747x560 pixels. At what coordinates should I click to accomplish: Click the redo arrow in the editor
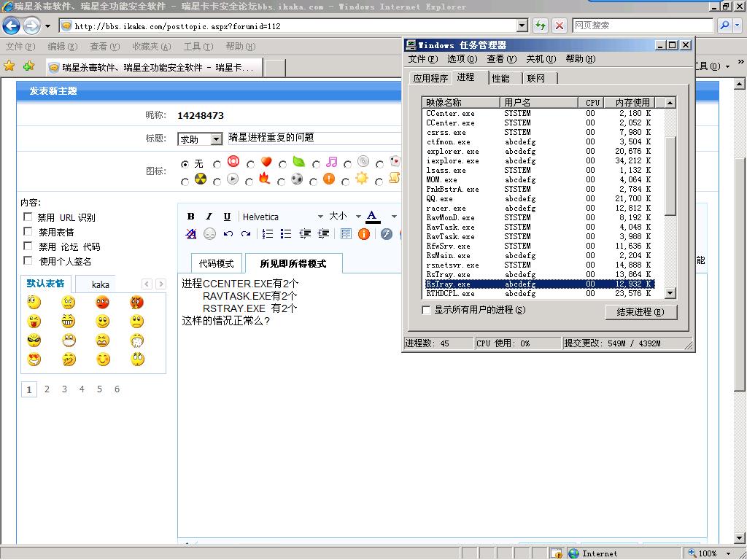click(246, 234)
